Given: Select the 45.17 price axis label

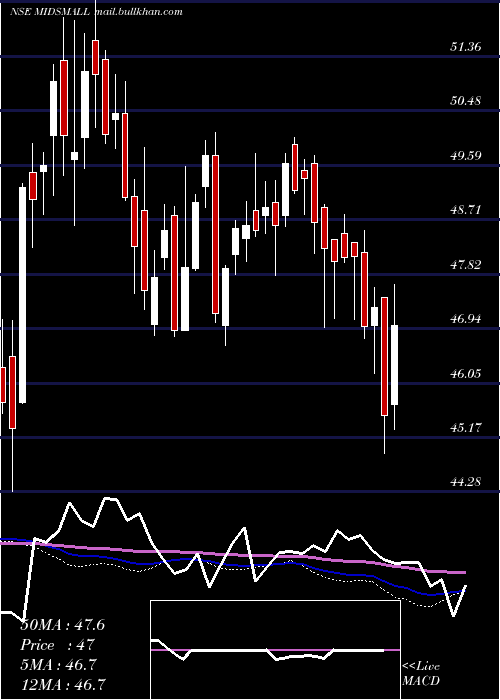Looking at the screenshot, I should 466,428.
